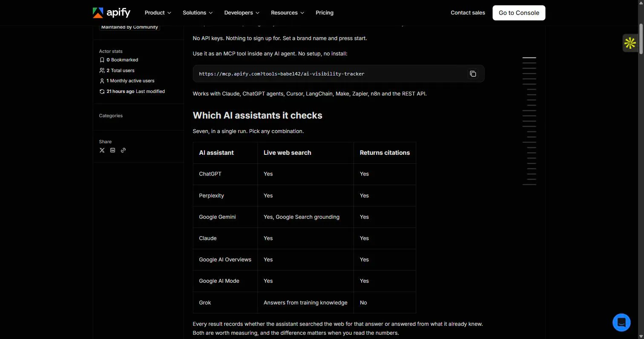Click the Claude table cell

click(225, 238)
